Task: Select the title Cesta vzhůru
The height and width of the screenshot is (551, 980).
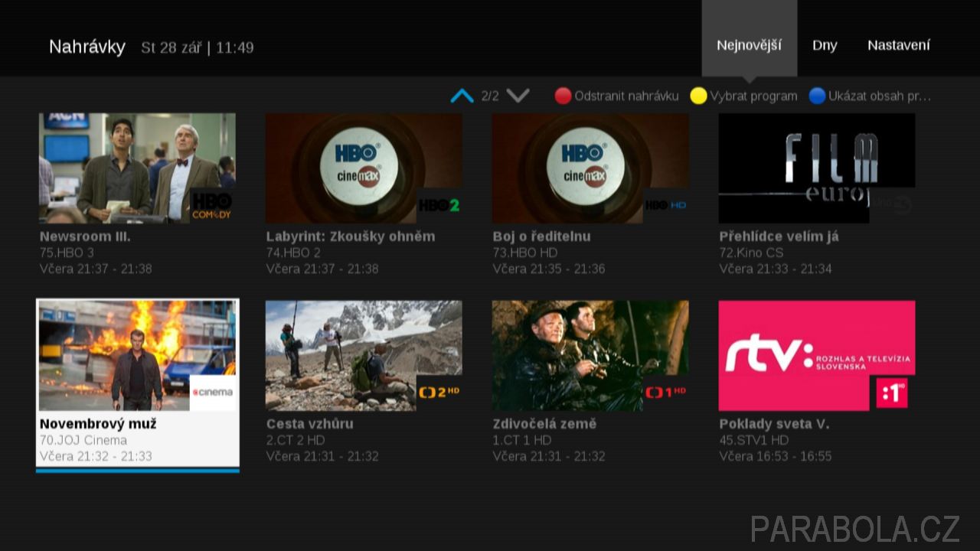Action: pos(309,424)
